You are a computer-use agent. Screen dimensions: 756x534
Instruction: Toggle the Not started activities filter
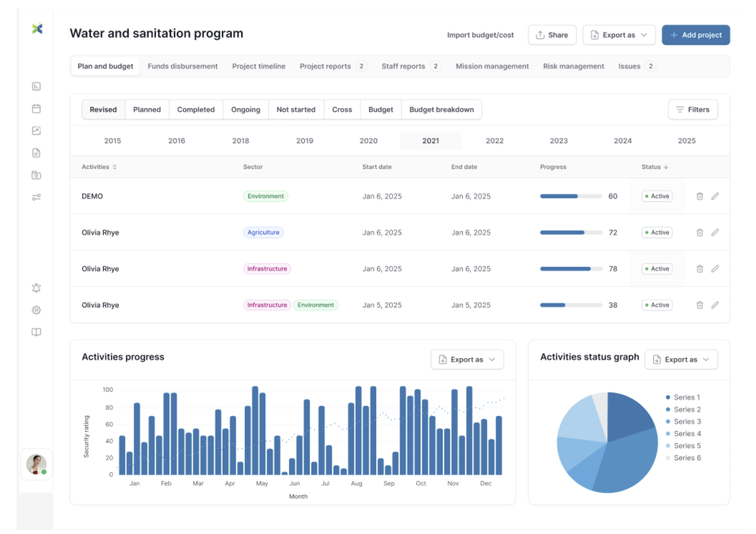pos(296,110)
